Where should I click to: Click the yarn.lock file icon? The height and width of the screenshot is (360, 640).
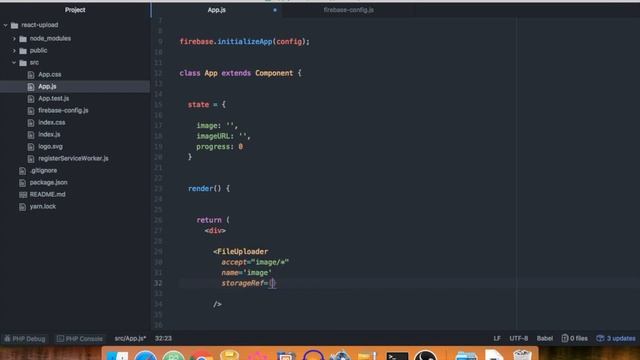[x=23, y=207]
